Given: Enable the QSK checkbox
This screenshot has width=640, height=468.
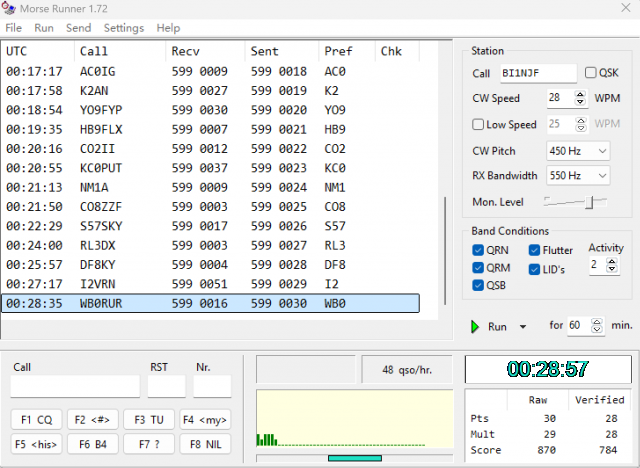Looking at the screenshot, I should pos(590,73).
